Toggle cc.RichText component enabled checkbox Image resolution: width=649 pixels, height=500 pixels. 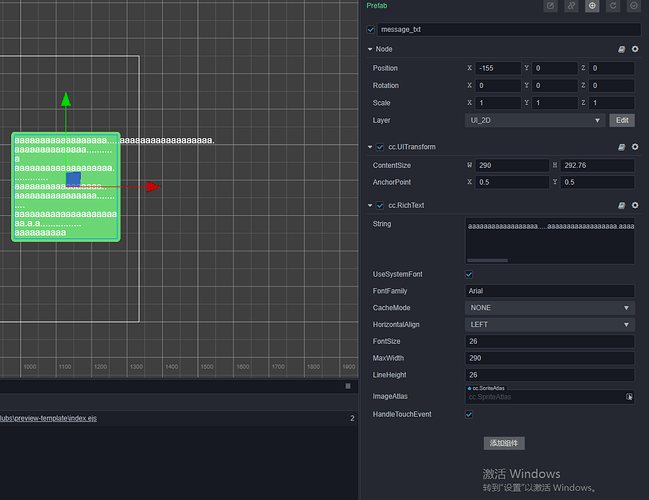point(379,206)
